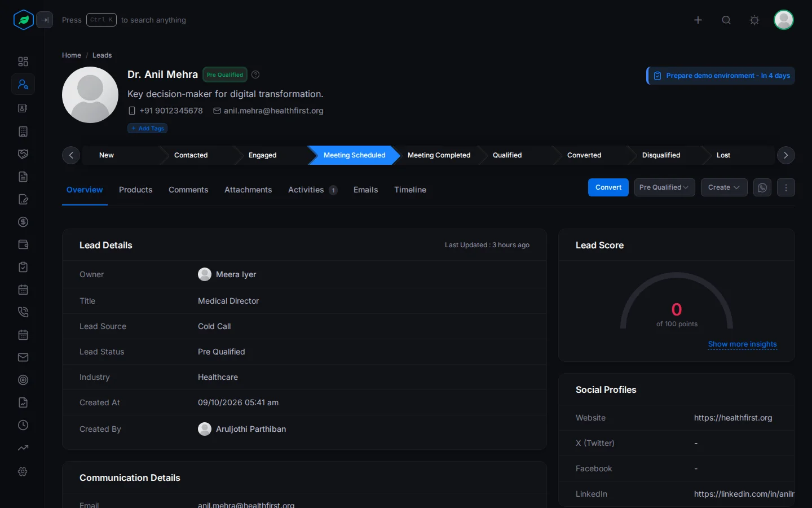Set stage to Qualified in pipeline
812x508 pixels.
point(507,155)
